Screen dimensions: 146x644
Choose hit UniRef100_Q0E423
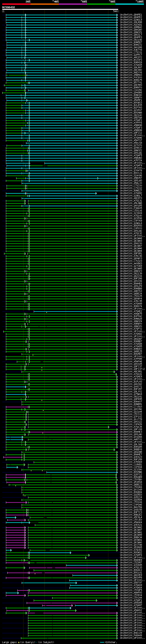tap(131, 457)
